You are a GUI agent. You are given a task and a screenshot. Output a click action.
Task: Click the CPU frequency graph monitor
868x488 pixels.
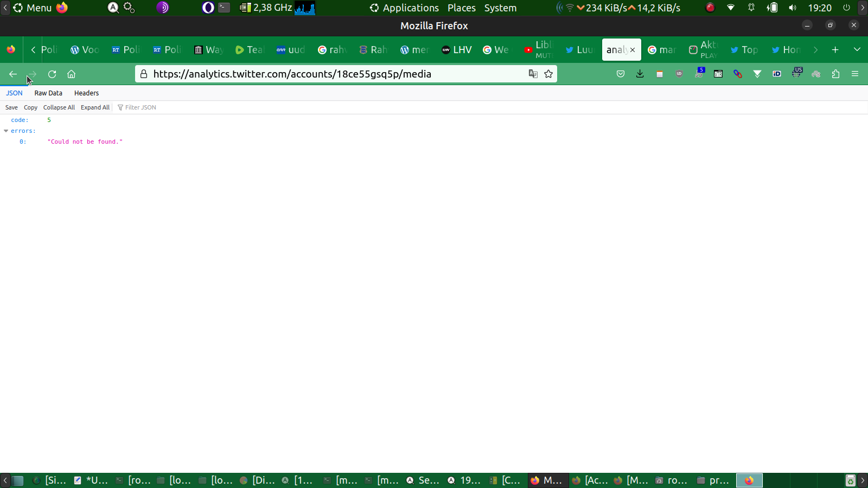pos(304,8)
